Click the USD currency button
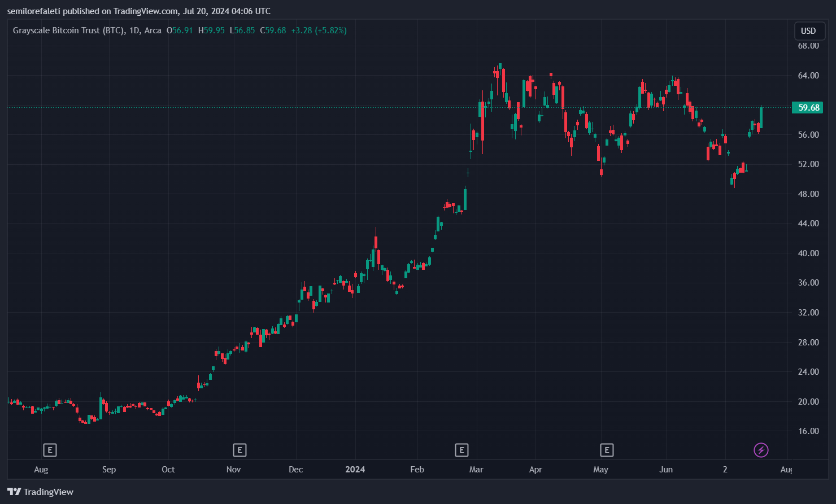The height and width of the screenshot is (504, 836). click(x=808, y=31)
